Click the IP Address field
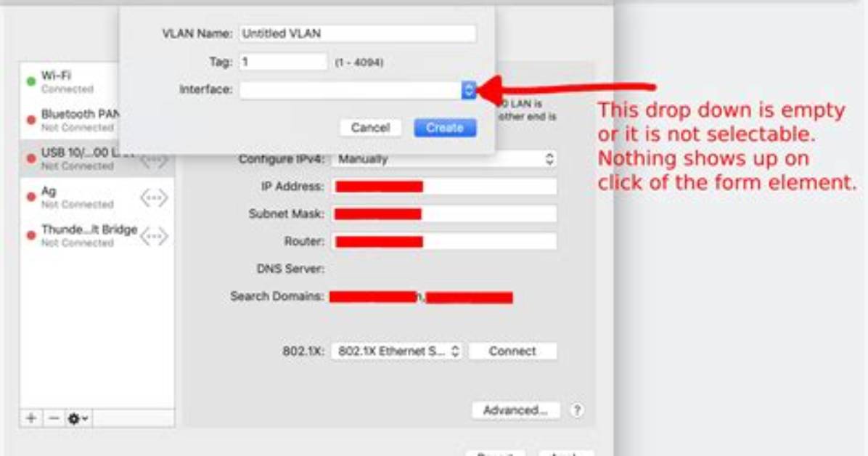The width and height of the screenshot is (868, 456). click(444, 187)
